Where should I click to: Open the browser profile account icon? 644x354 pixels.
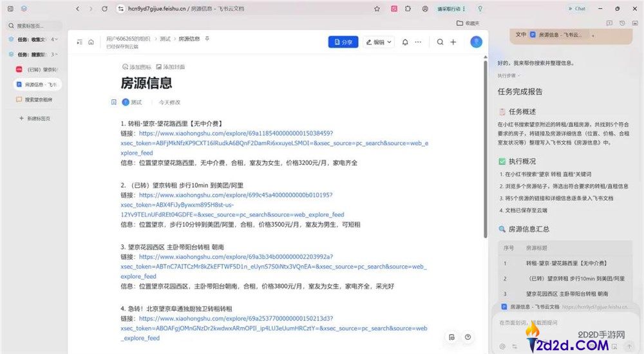pos(425,8)
